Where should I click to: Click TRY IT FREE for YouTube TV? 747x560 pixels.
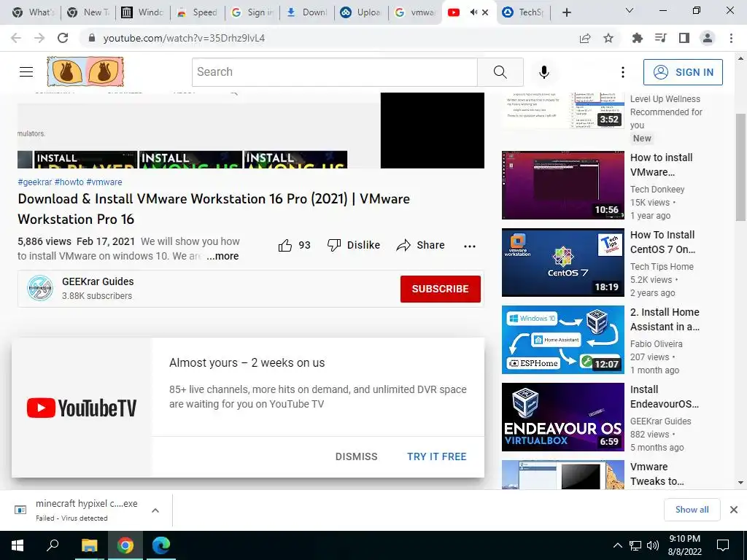click(x=436, y=456)
